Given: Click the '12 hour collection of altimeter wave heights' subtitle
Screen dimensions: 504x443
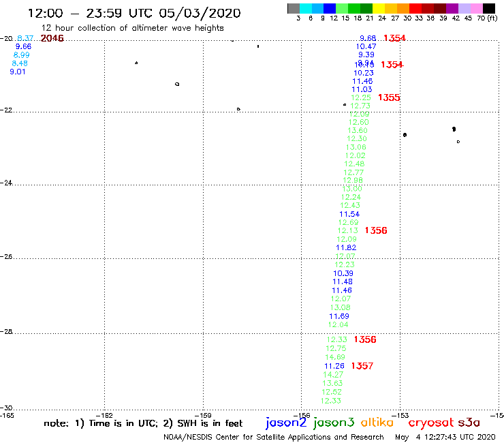Looking at the screenshot, I should (x=132, y=28).
